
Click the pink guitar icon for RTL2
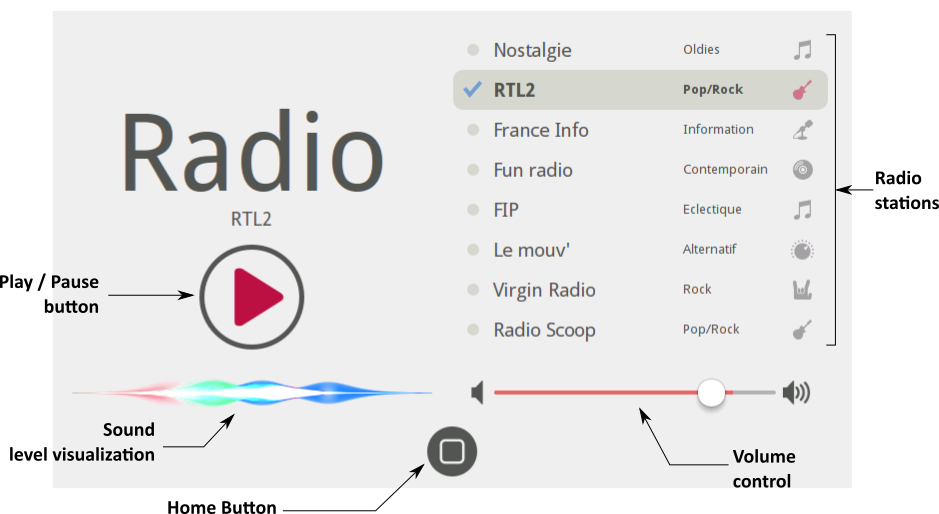802,90
